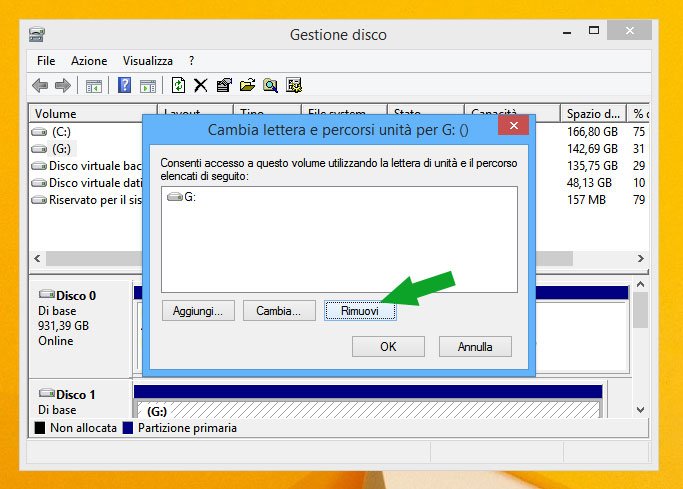The height and width of the screenshot is (489, 683).
Task: Select the G: drive entry in dialog list
Action: (x=182, y=197)
